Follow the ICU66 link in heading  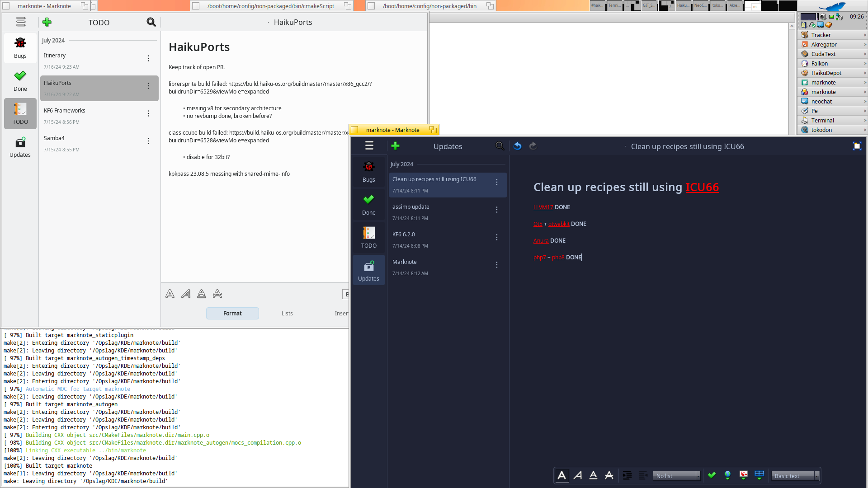[702, 187]
